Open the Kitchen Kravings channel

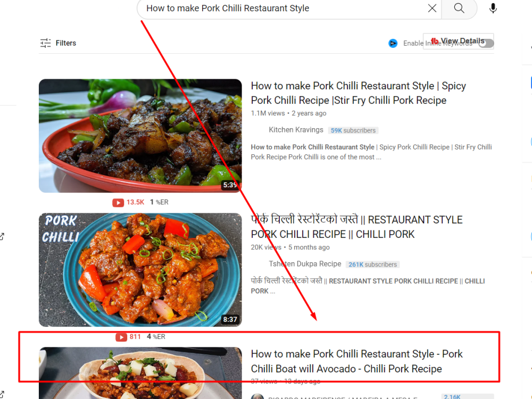(296, 130)
